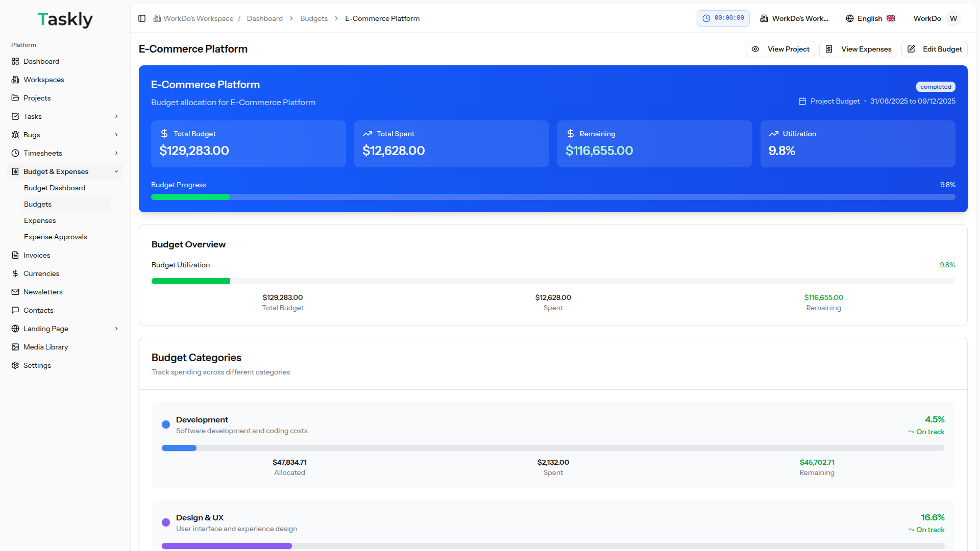Click the Invoices document icon
Image resolution: width=980 pixels, height=551 pixels.
(x=15, y=255)
